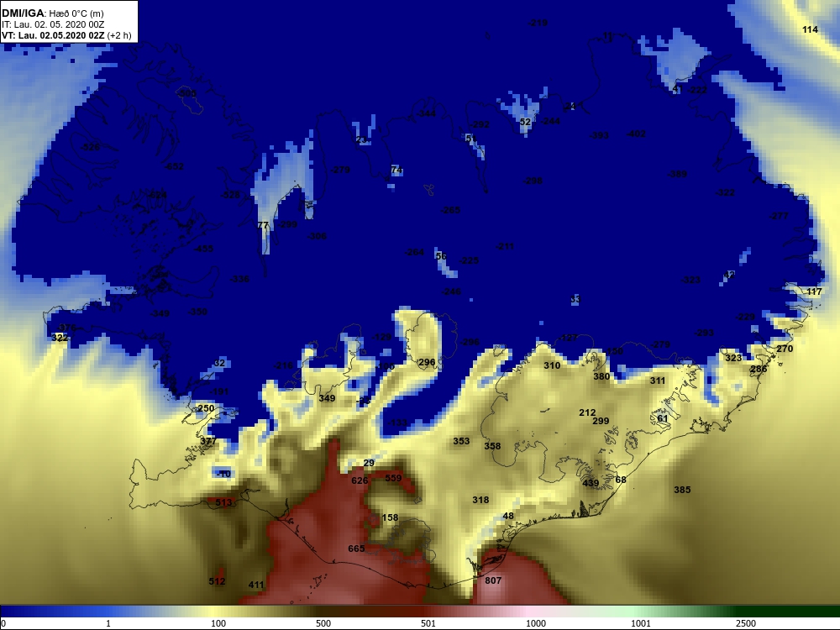Select the -344 value
840x630 pixels.
(426, 113)
